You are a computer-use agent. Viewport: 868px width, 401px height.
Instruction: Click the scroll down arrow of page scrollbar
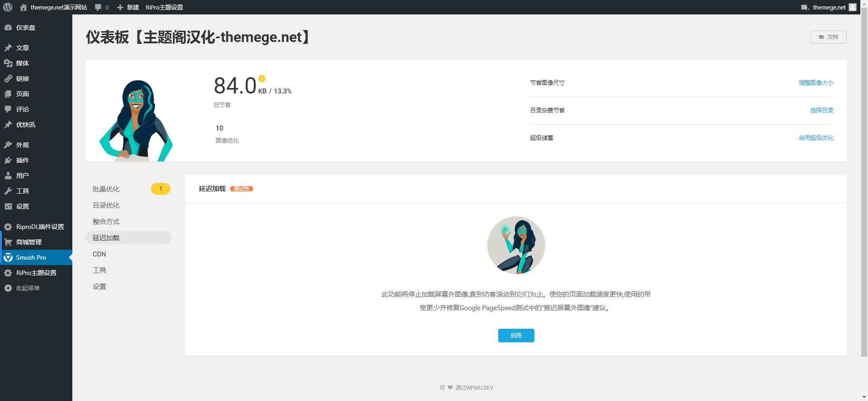pyautogui.click(x=864, y=397)
